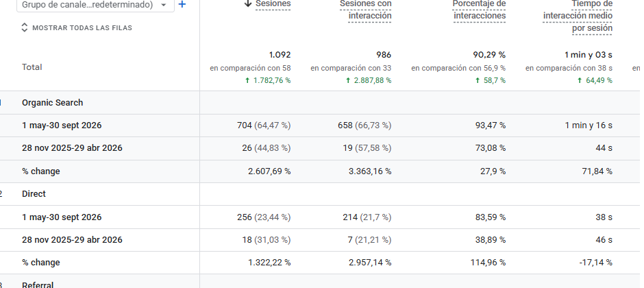The height and width of the screenshot is (288, 644).
Task: Select the Organic Search channel row
Action: pos(53,103)
